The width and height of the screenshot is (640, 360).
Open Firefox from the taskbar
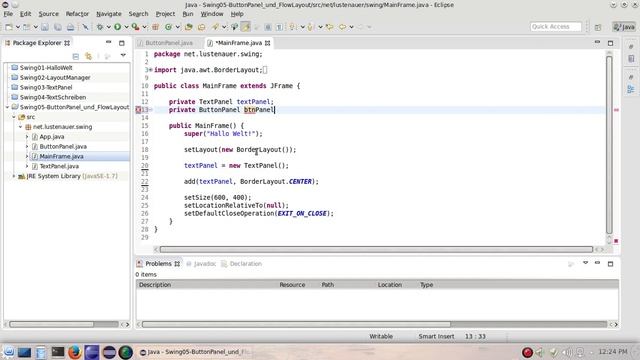[74, 352]
